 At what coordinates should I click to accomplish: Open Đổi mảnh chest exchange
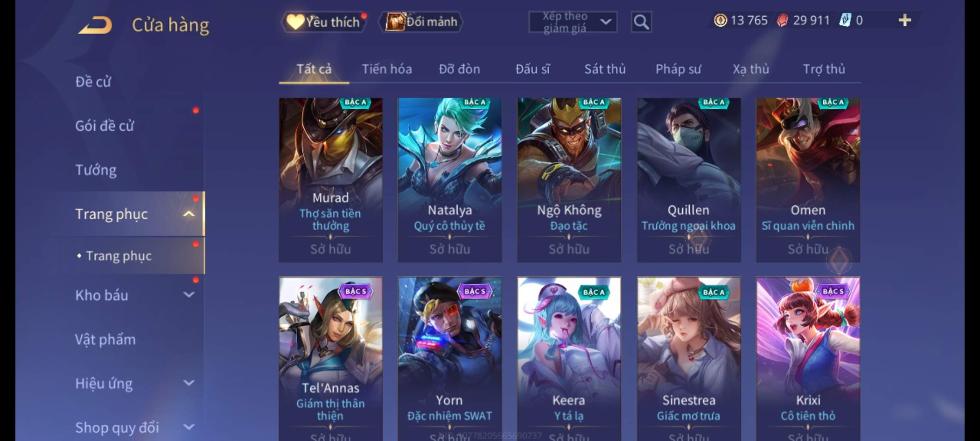[421, 22]
